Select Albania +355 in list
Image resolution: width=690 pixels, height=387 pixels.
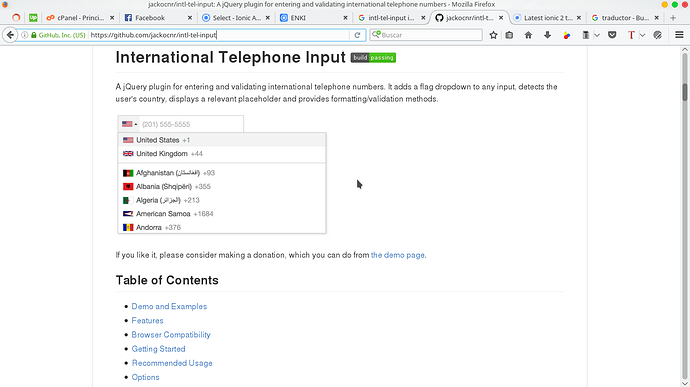222,187
